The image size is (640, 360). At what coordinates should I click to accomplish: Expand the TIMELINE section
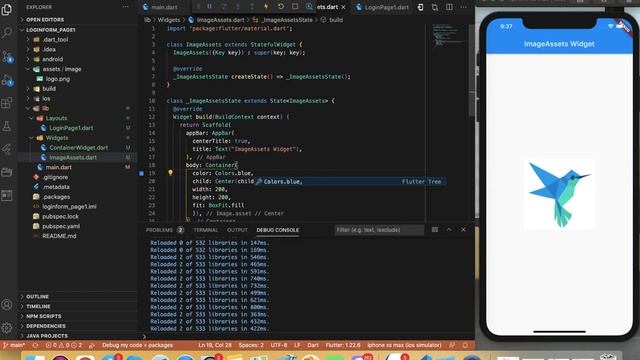pyautogui.click(x=38, y=306)
